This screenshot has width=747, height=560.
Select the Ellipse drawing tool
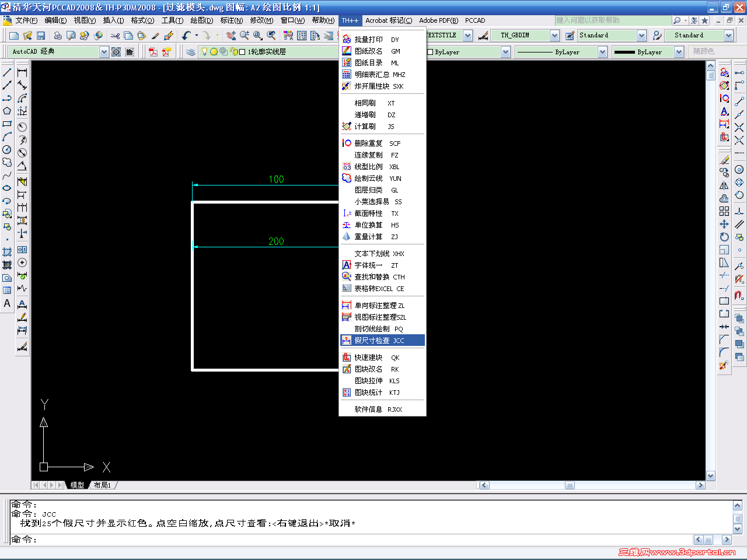tap(7, 188)
